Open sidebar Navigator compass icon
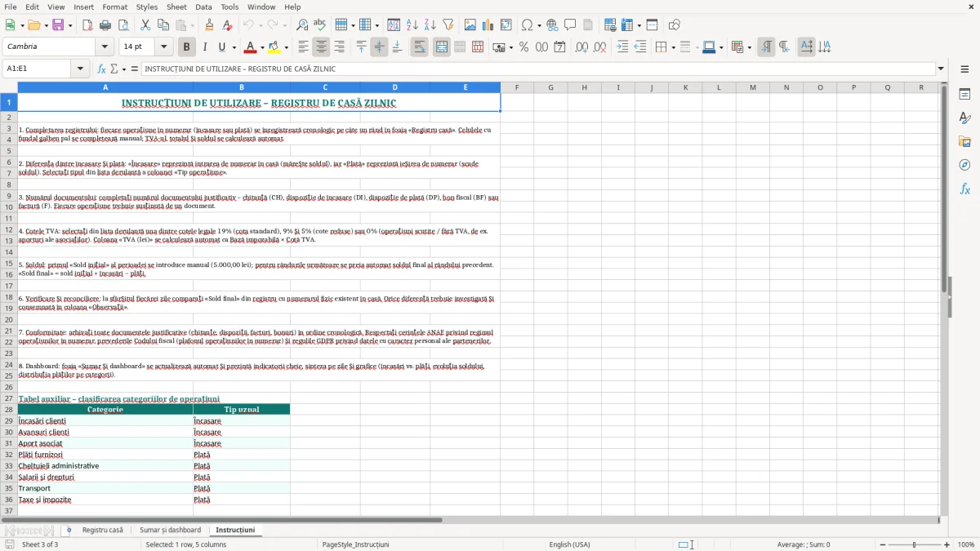 (964, 165)
